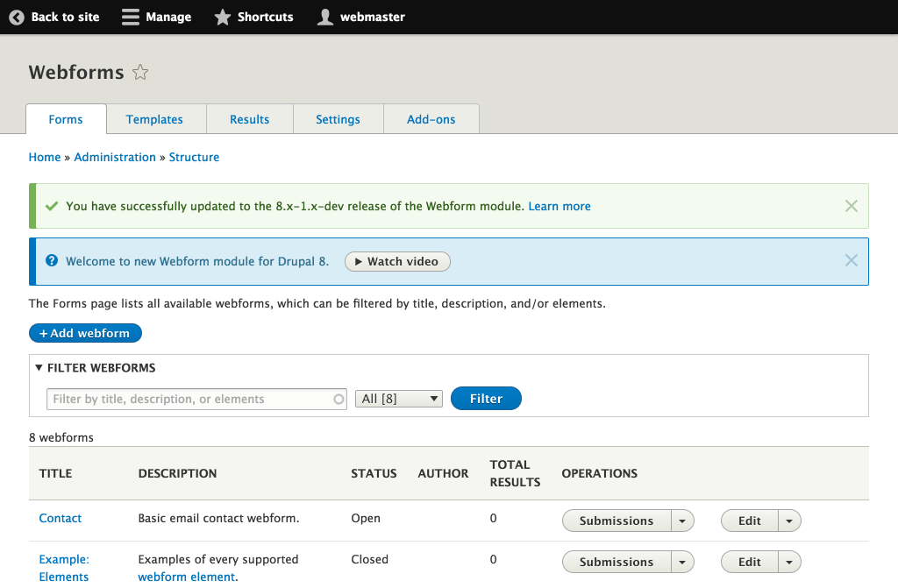Go Back to site
The image size is (898, 588).
click(54, 18)
